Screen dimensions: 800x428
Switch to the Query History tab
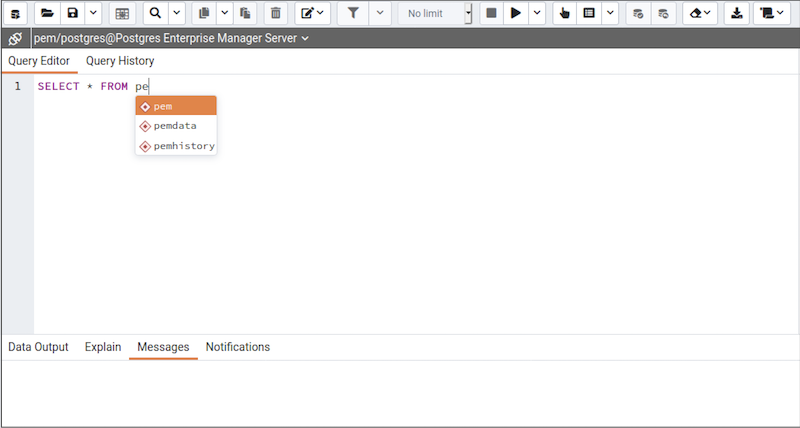(120, 61)
